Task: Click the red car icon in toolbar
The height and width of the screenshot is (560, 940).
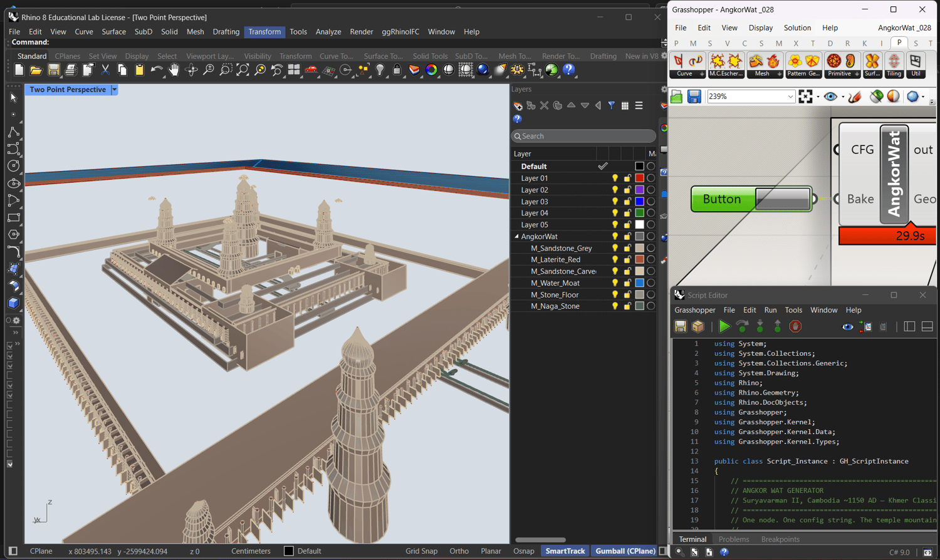Action: tap(311, 70)
